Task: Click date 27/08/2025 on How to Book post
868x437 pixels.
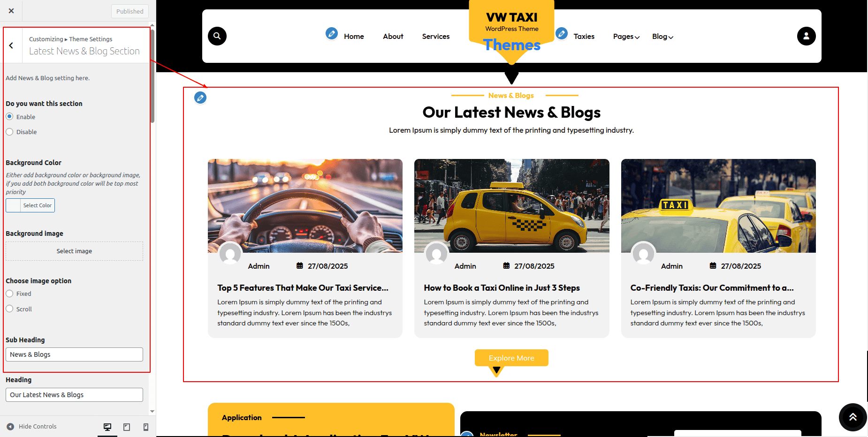Action: [x=534, y=266]
